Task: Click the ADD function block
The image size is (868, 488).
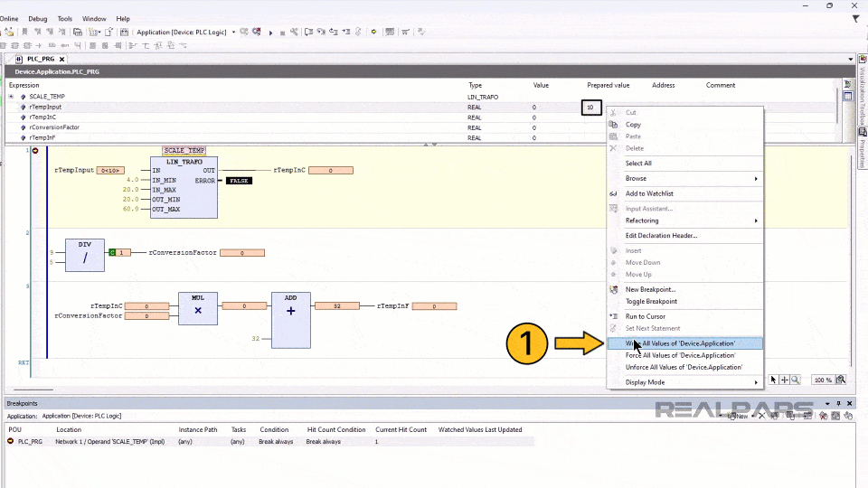Action: click(x=290, y=320)
